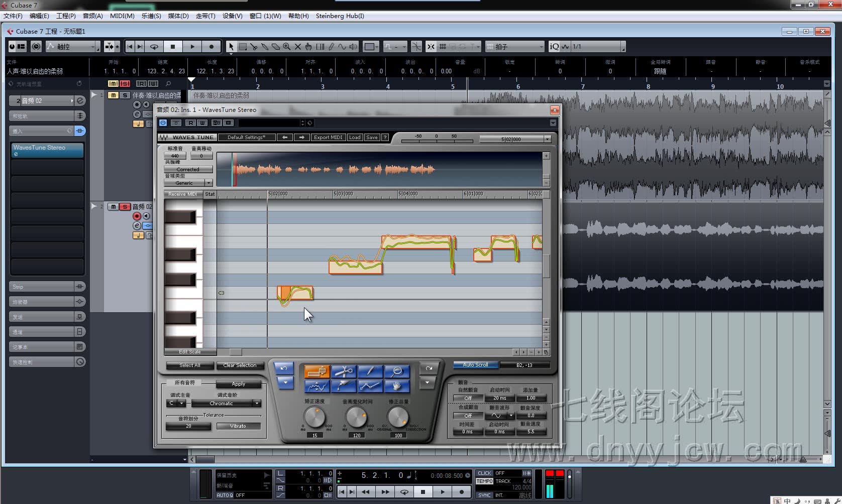Open the 触控 automation mode dropdown

tap(73, 47)
